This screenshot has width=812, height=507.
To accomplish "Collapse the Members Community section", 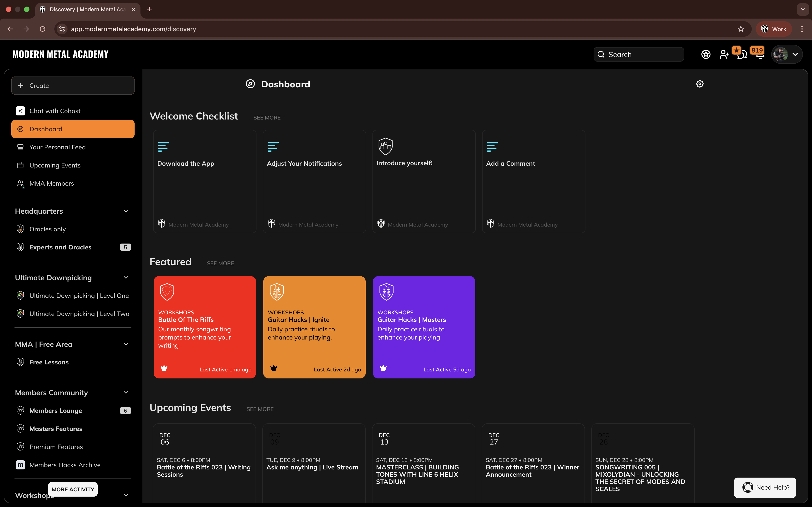I will 126,392.
